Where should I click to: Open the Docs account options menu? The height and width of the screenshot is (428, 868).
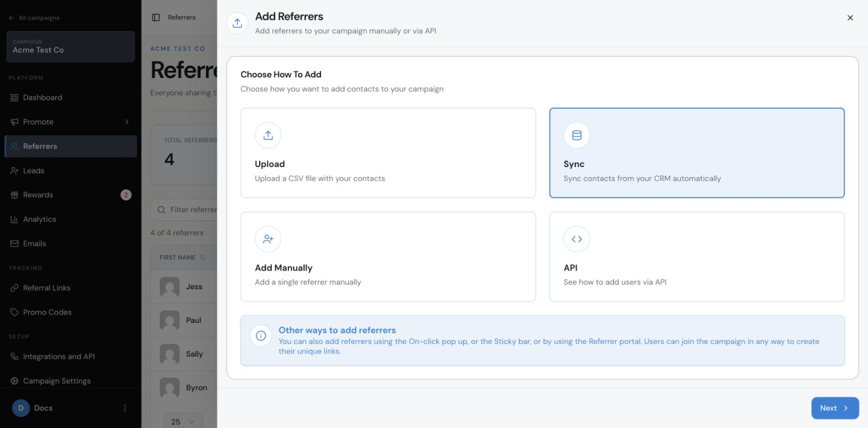(x=125, y=408)
